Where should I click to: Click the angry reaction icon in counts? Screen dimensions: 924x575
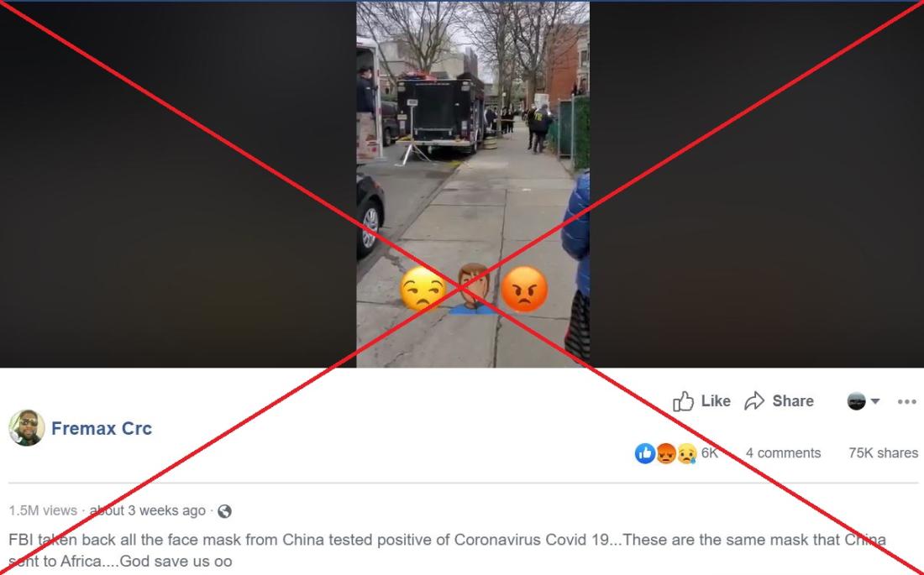point(666,453)
